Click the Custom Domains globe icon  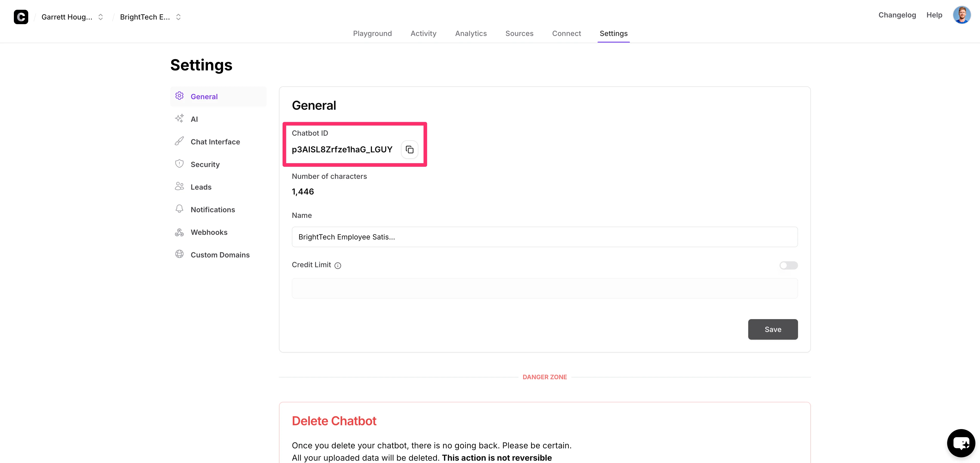179,254
